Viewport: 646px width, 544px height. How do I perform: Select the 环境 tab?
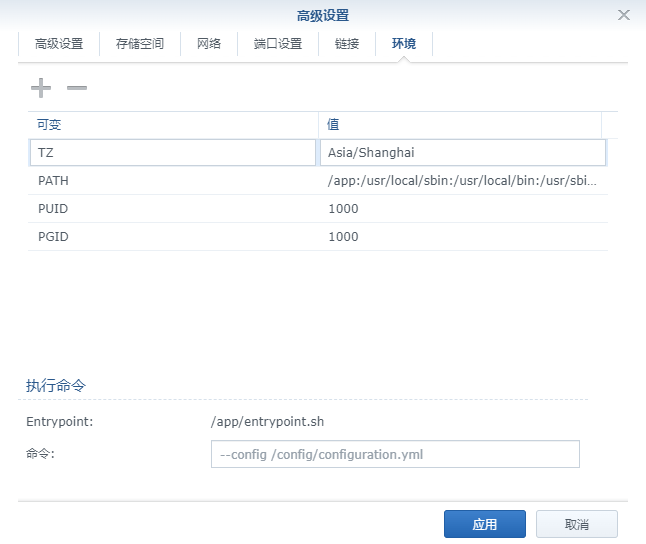pos(404,44)
